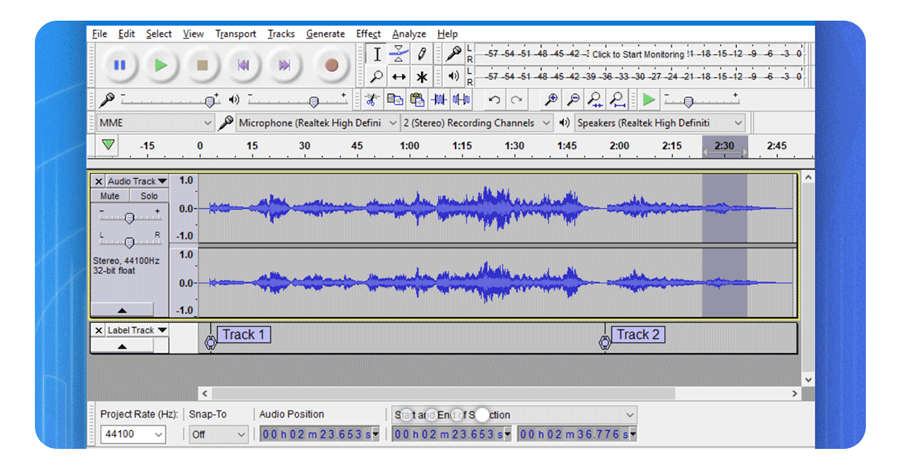The image size is (900, 471).
Task: Click the Trim Audio icon
Action: (439, 100)
